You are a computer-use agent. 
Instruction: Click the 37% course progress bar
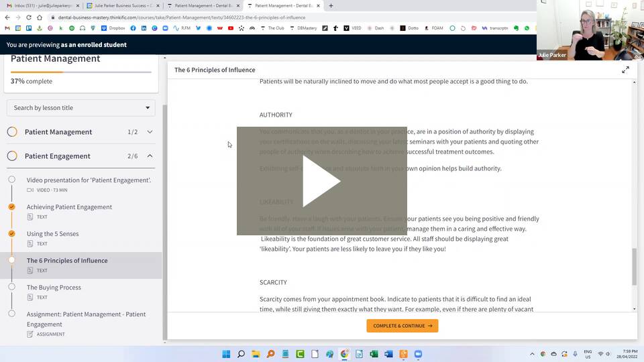point(81,72)
